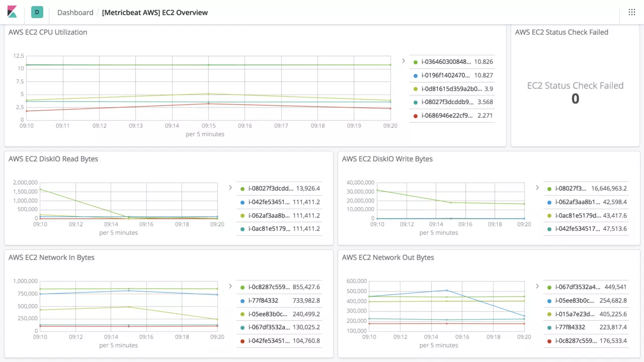Collapse legend of CPU Utilization chart
This screenshot has width=644, height=362.
tap(403, 61)
